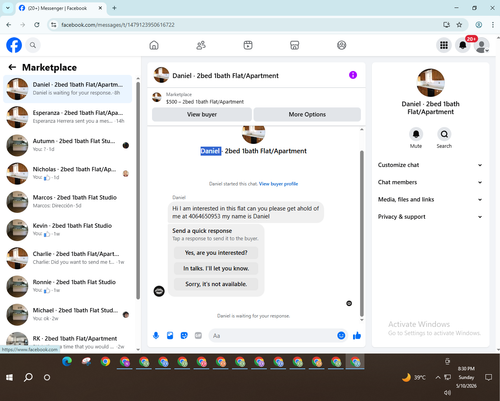Click the chat profile picture in right panel

pyautogui.click(x=430, y=83)
